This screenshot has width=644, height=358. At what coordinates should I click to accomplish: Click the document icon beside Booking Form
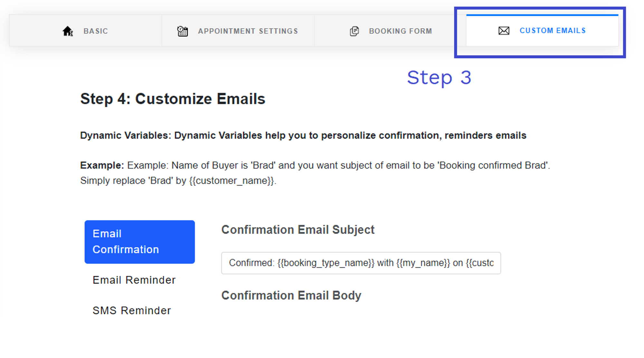pos(354,31)
